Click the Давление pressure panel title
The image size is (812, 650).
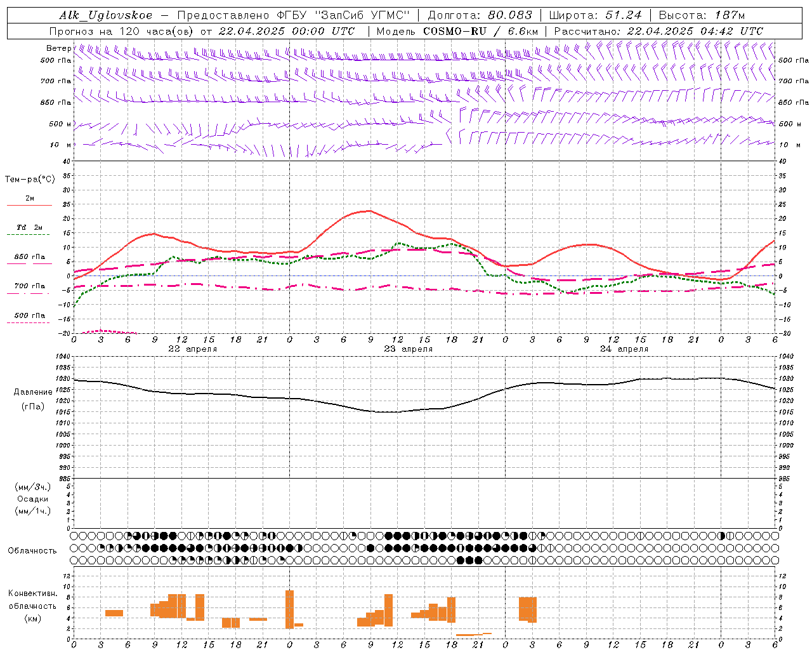tap(33, 392)
